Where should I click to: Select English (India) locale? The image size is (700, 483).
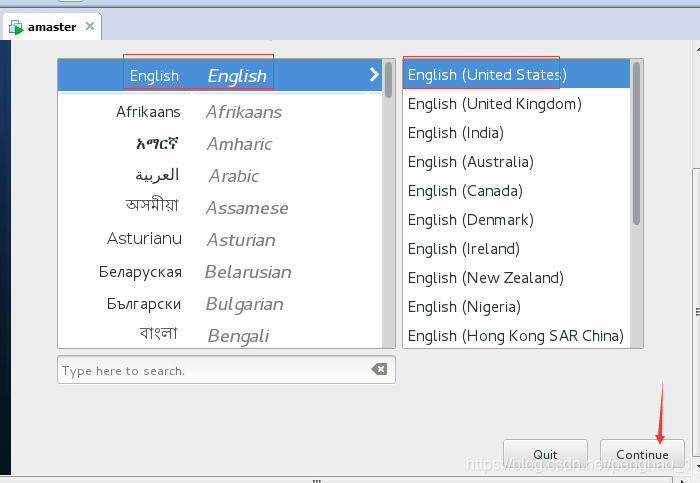tap(516, 133)
